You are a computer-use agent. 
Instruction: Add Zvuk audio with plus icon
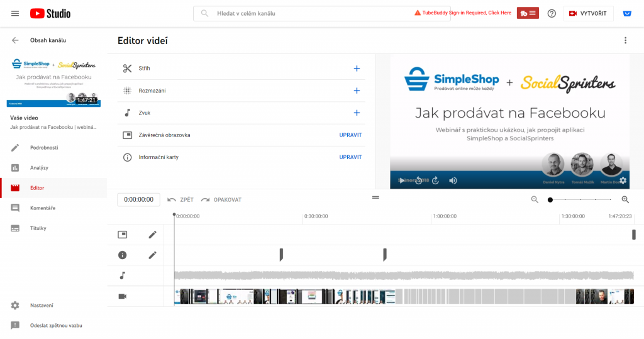(x=357, y=113)
